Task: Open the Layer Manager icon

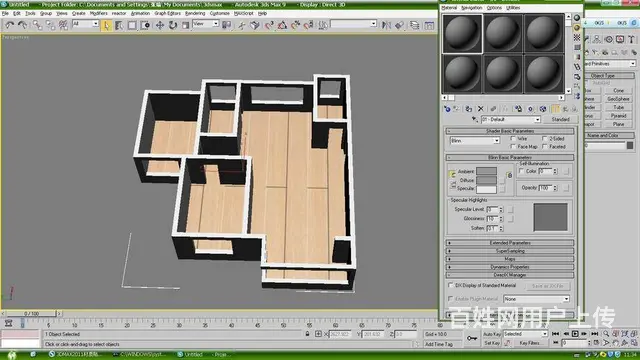Action: 415,26
